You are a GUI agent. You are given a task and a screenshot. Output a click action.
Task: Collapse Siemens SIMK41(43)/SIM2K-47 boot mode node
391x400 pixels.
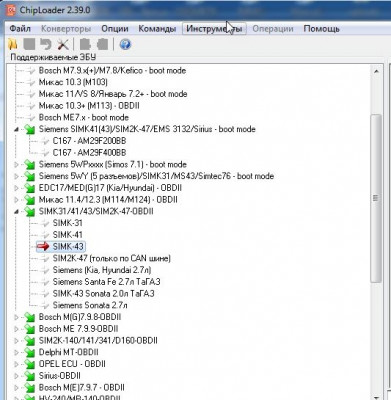17,129
